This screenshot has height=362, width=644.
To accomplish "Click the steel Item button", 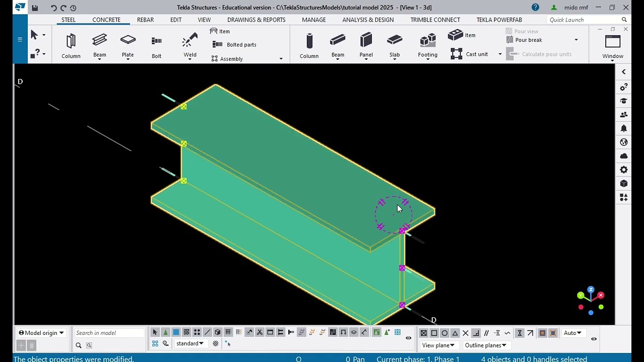I will 220,31.
